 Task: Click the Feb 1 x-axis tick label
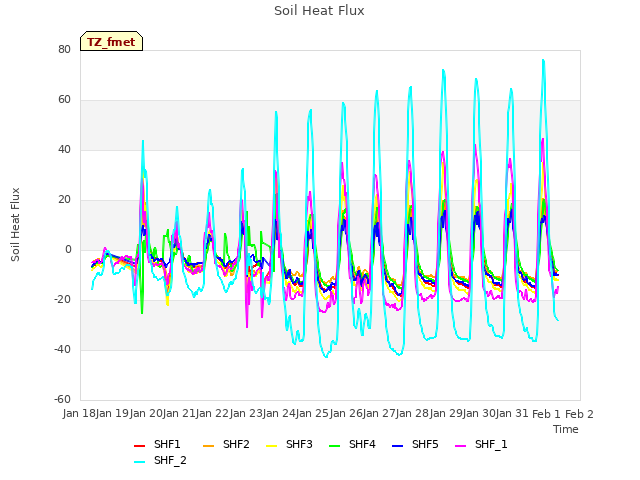[546, 414]
